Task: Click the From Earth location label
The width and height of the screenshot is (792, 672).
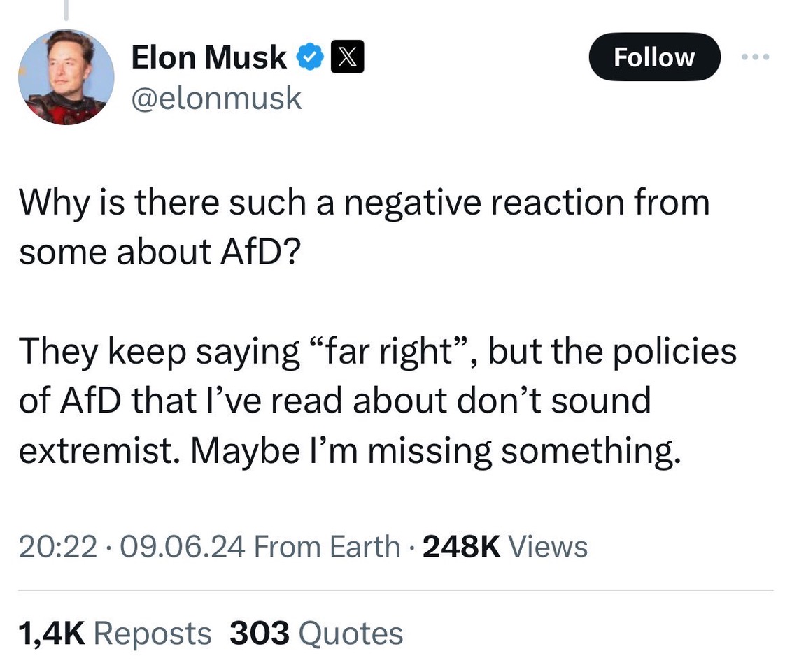Action: 327,546
